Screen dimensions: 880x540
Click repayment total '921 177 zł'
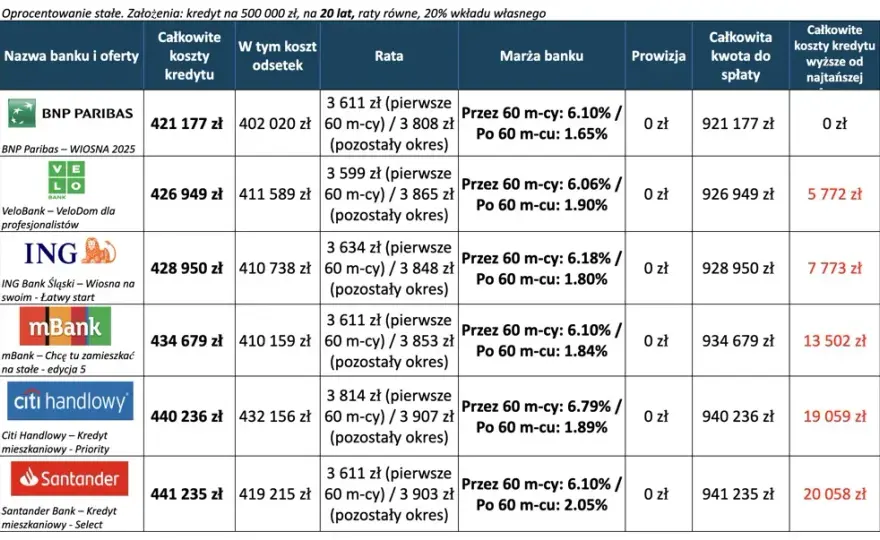coord(738,123)
